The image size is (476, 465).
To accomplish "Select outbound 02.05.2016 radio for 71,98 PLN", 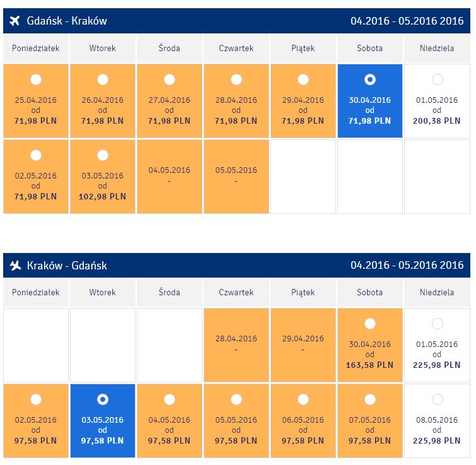I will click(x=36, y=155).
